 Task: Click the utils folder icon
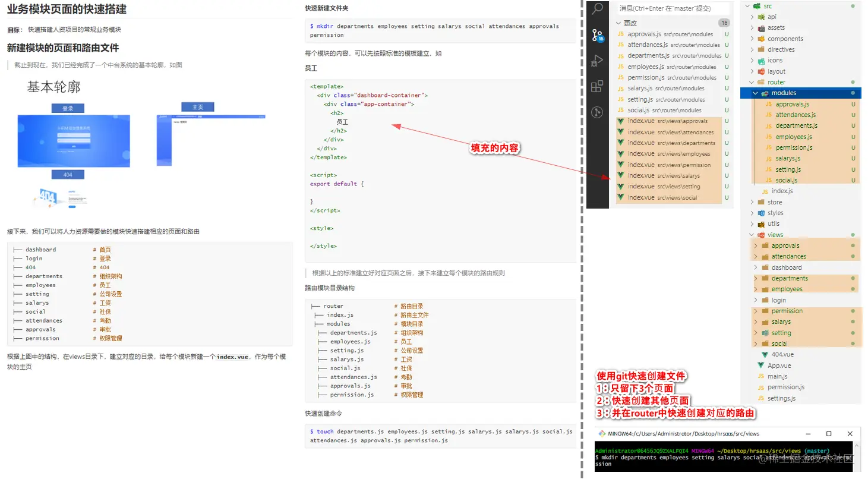[x=761, y=224]
